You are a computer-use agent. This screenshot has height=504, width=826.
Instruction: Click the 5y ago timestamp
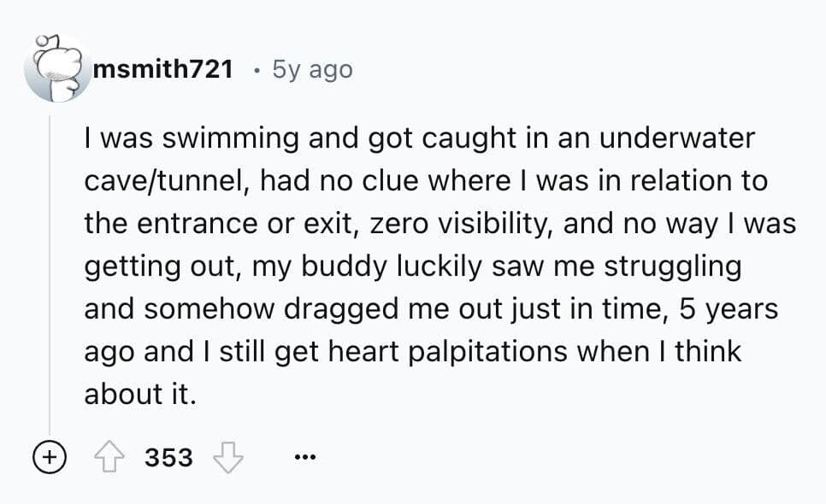310,69
